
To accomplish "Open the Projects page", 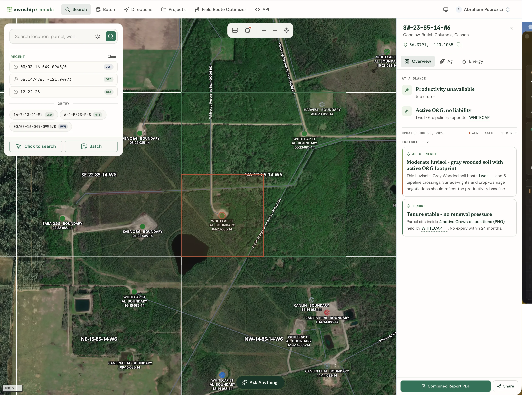I will [173, 10].
